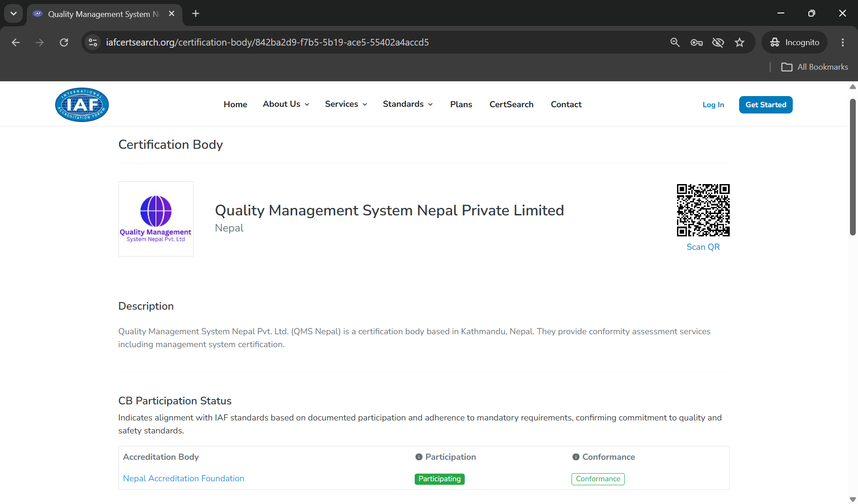Open the Contact page
Screen dimensions: 858x504
566,104
